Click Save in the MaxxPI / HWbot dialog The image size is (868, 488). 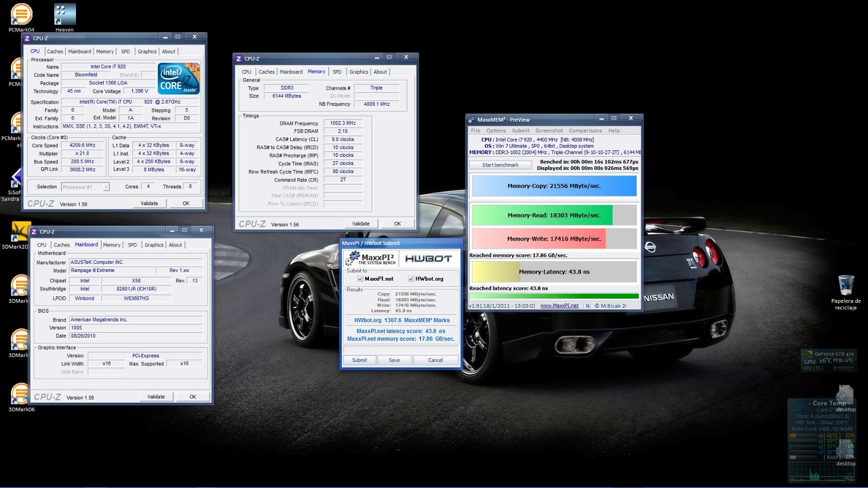click(394, 360)
